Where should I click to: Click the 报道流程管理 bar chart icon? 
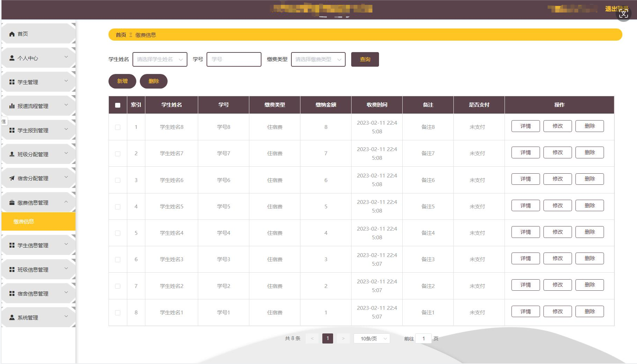pyautogui.click(x=12, y=106)
